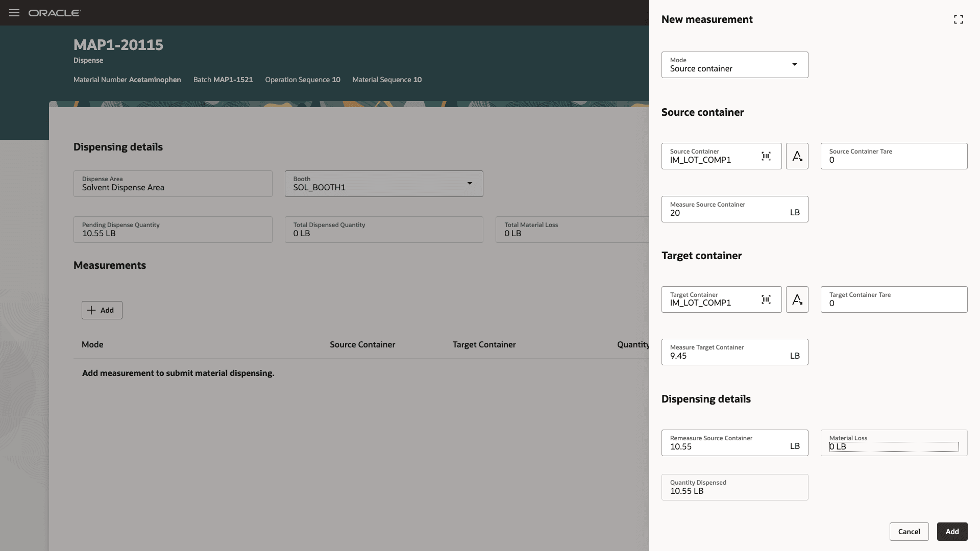Click the Material Loss field
The image size is (980, 551).
click(894, 443)
